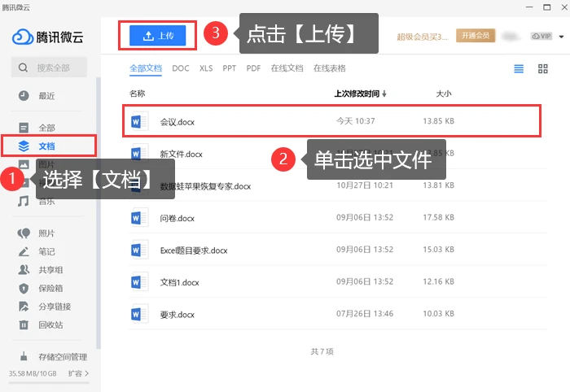Click the 腾讯微云 cloud logo
This screenshot has width=570, height=392.
[x=47, y=37]
